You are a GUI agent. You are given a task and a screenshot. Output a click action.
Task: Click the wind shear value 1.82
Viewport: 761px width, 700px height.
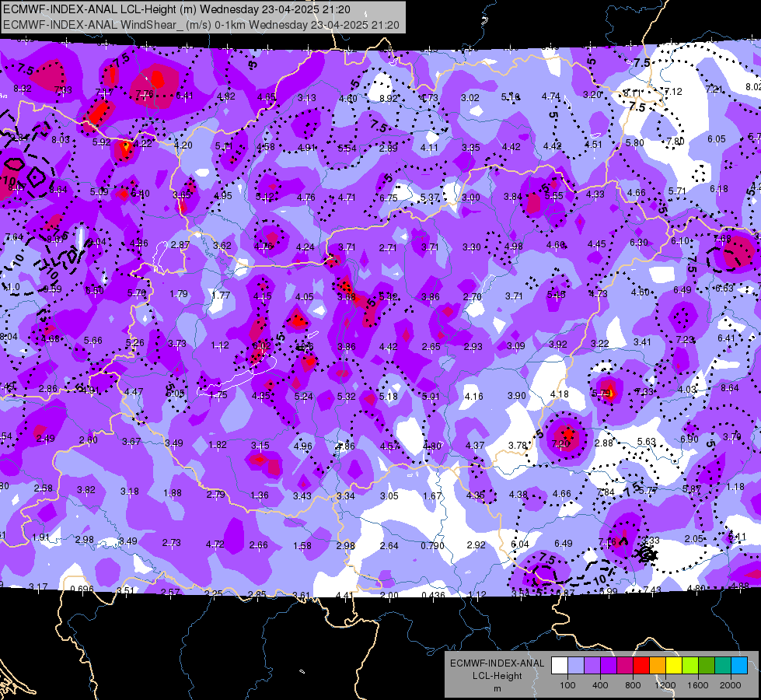click(218, 445)
